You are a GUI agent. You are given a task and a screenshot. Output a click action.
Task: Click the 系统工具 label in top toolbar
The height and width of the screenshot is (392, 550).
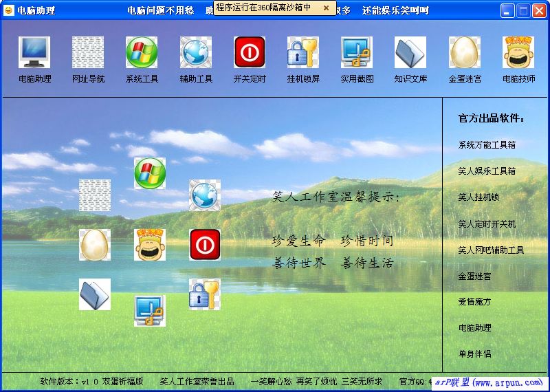pyautogui.click(x=142, y=79)
